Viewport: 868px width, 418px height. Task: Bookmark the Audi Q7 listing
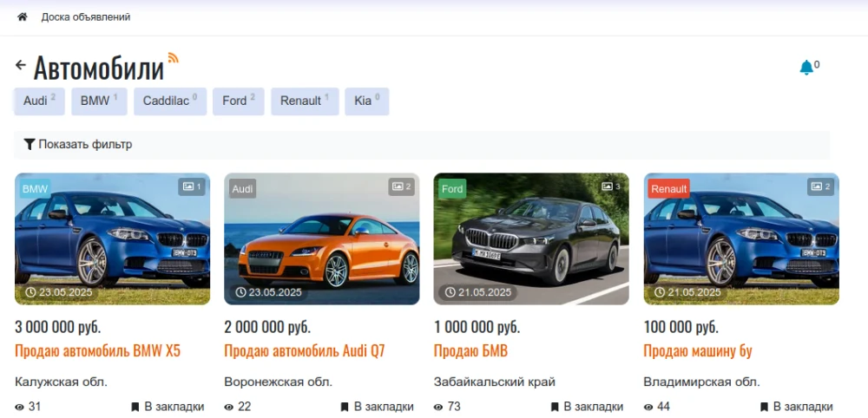(x=377, y=407)
